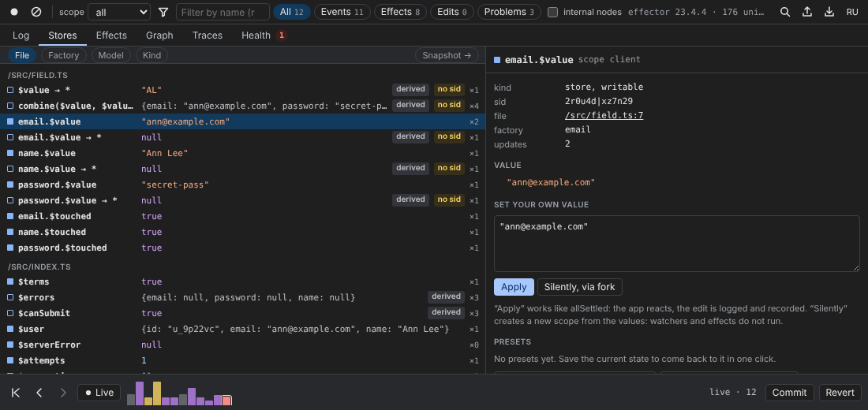Toggle the Edits 0 filter chip

[451, 12]
